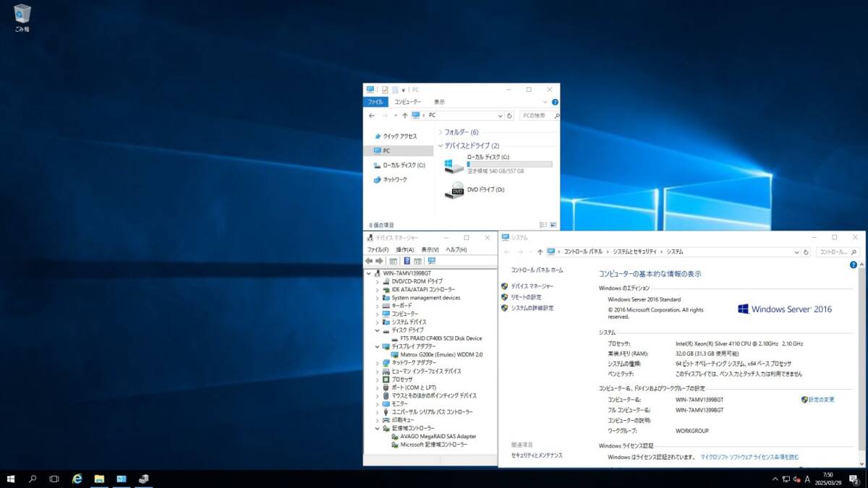Viewport: 868px width, 488px height.
Task: Collapse 記憶域コントローラー node
Action: tap(377, 428)
